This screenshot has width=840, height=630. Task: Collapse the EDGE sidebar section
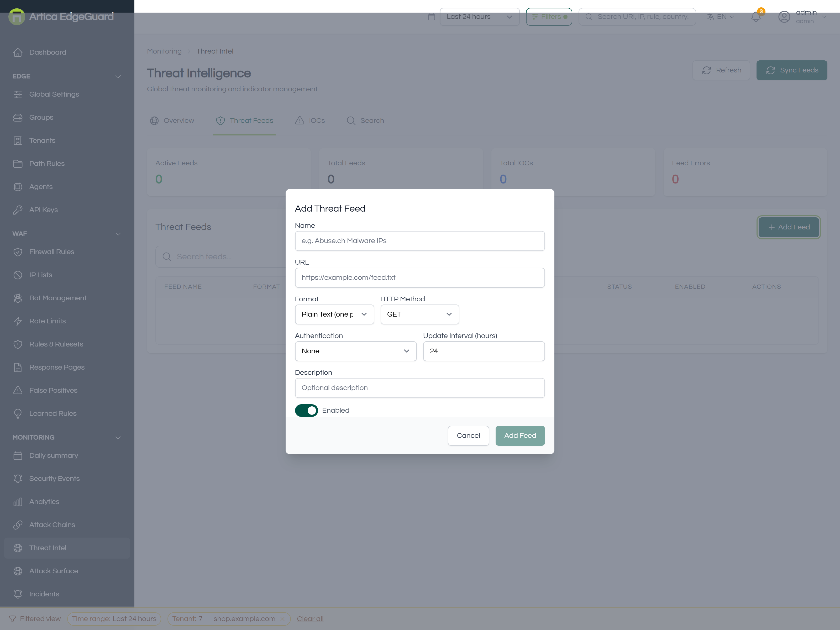[x=67, y=76]
